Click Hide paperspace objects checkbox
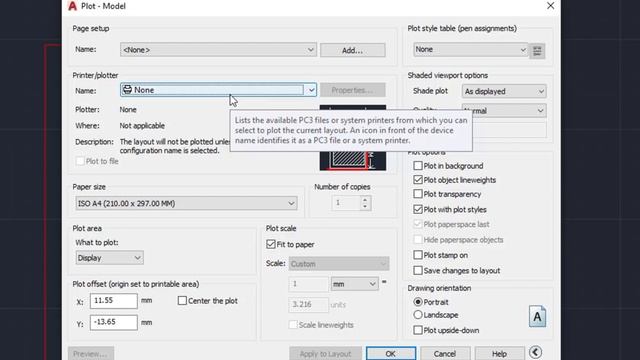This screenshot has height=360, width=640. (x=418, y=240)
